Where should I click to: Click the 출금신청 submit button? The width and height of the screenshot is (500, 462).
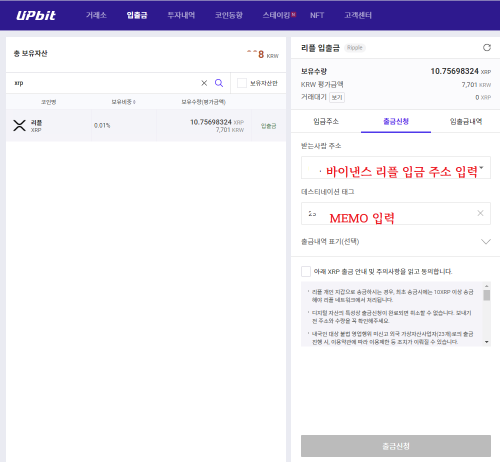[396, 446]
